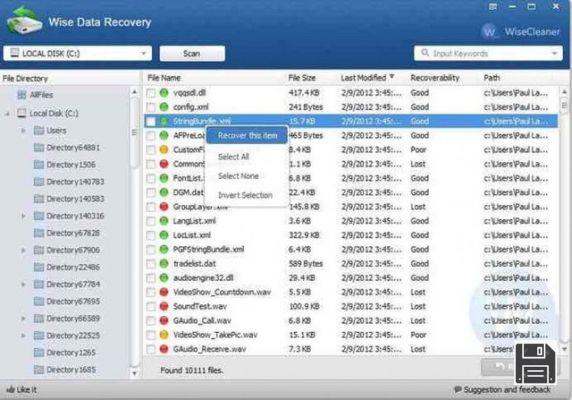This screenshot has width=572, height=400.
Task: Click yellow status icon for VideoShow_TakePic.wav
Action: [164, 335]
